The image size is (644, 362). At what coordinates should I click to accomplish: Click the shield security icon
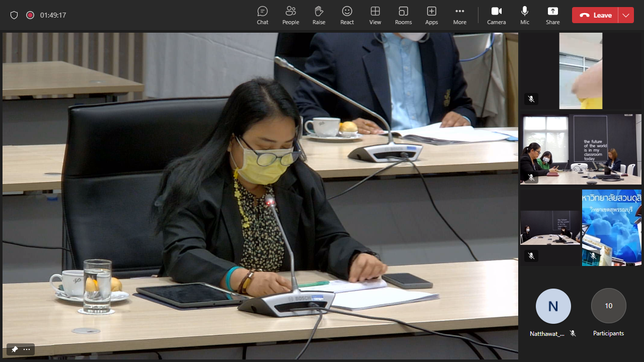pyautogui.click(x=14, y=15)
